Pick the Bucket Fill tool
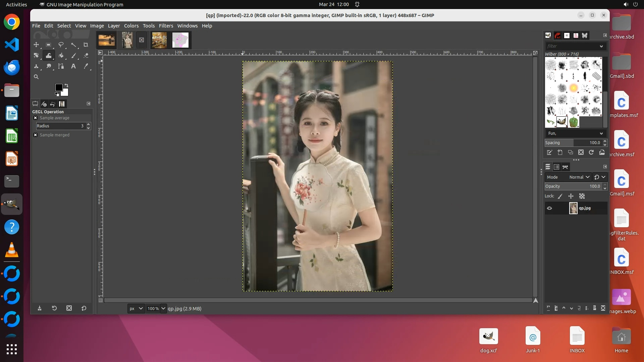Image resolution: width=644 pixels, height=362 pixels. 61,55
